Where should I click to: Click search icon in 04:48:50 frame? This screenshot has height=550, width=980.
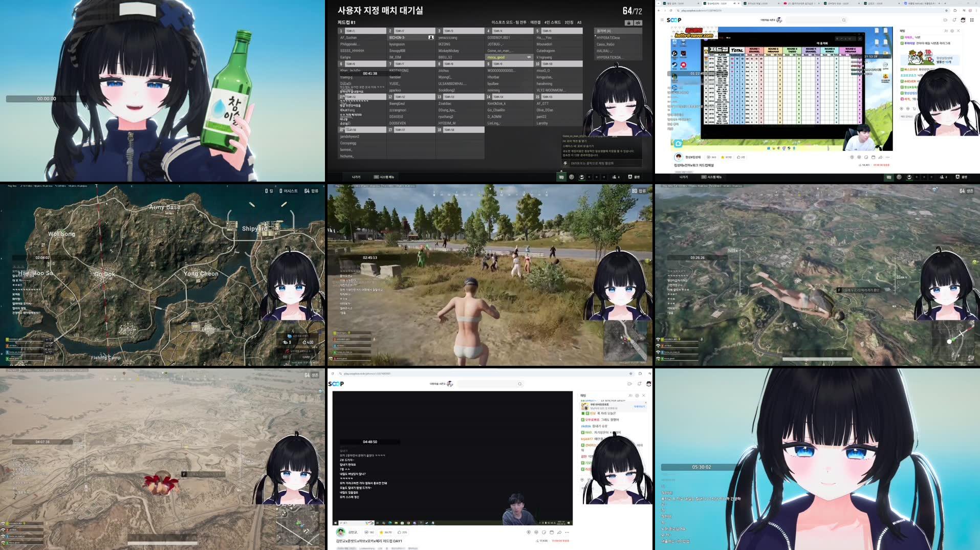(x=520, y=384)
